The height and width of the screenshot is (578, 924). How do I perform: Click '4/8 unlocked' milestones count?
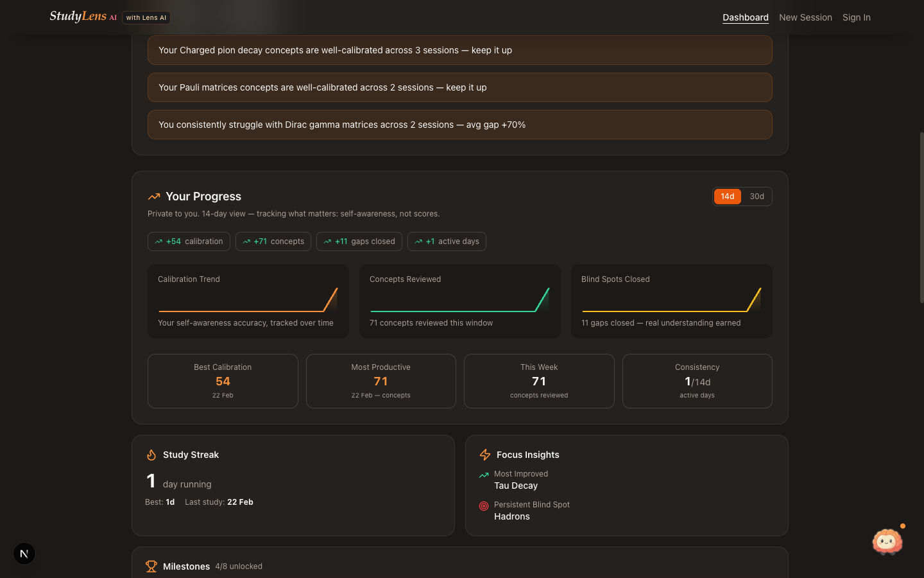[x=239, y=566]
